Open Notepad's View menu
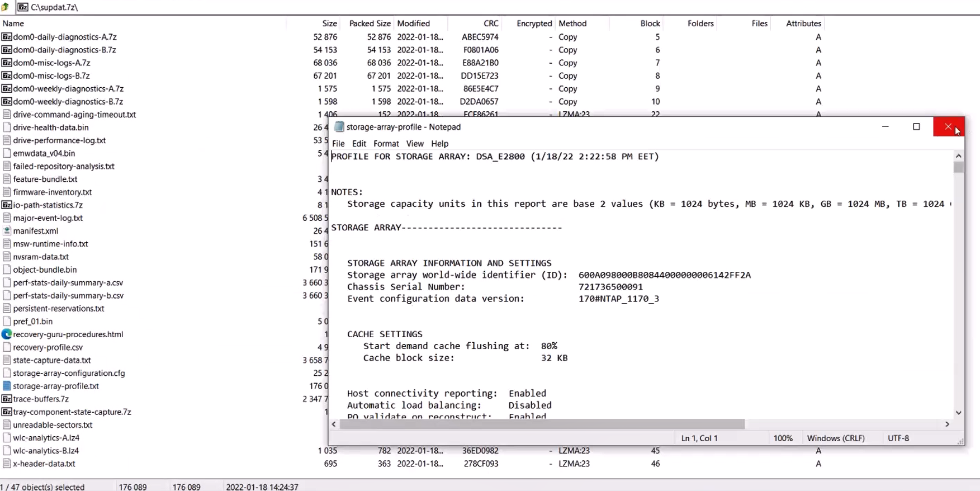The image size is (980, 491). (415, 144)
